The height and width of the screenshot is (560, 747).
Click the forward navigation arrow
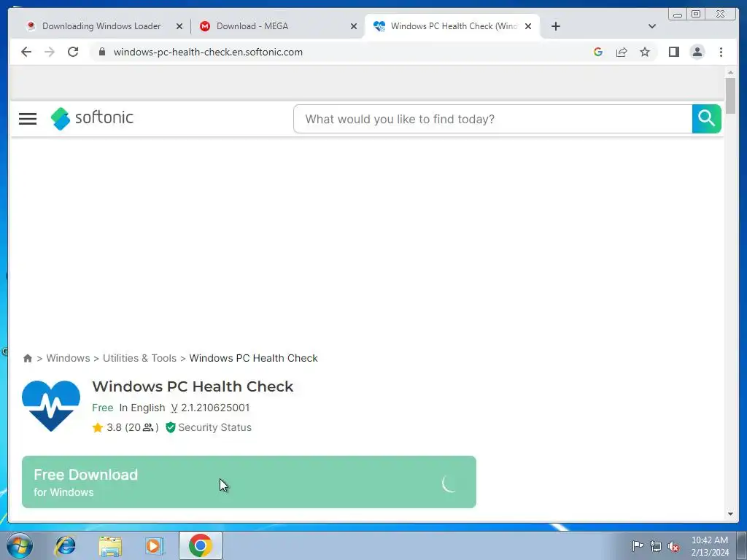point(50,52)
